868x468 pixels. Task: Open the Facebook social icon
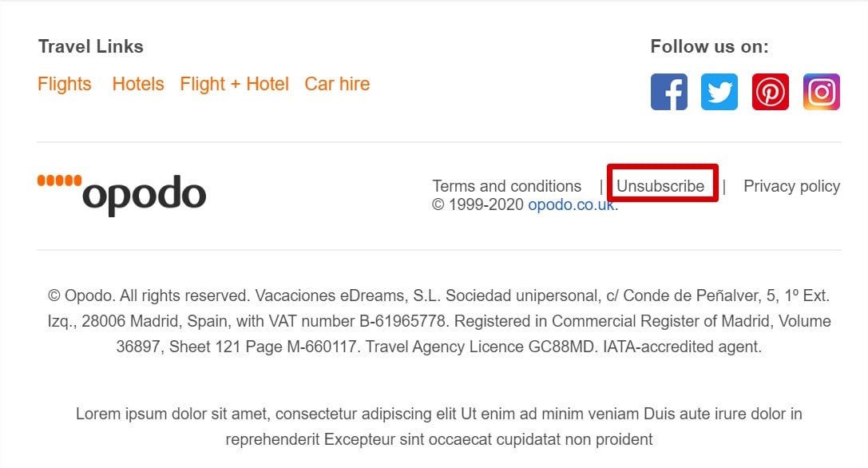[x=668, y=92]
